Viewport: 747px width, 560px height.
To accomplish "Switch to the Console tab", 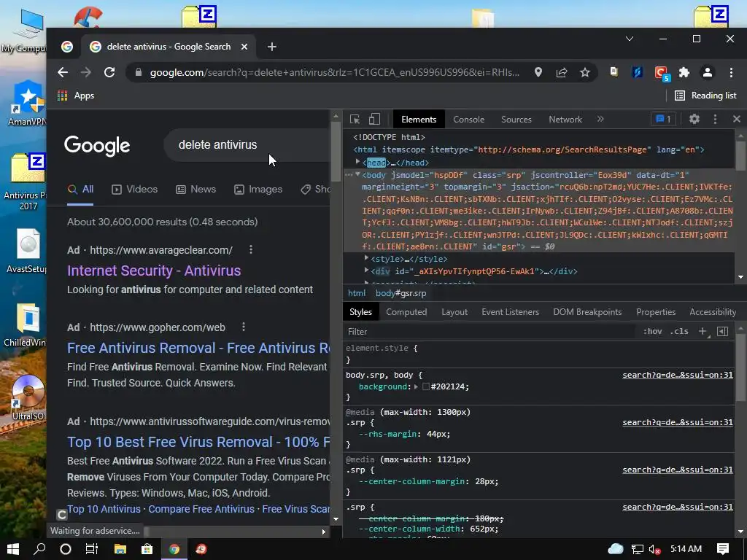I will pyautogui.click(x=469, y=120).
